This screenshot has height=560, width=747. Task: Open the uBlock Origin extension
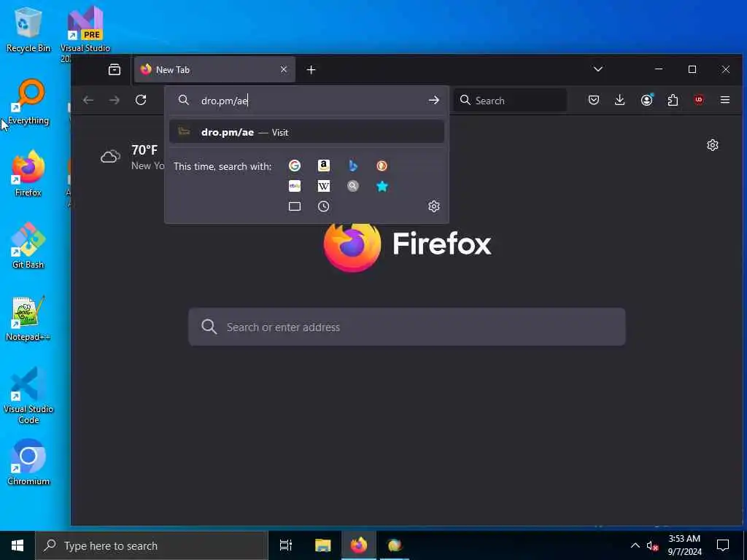699,100
